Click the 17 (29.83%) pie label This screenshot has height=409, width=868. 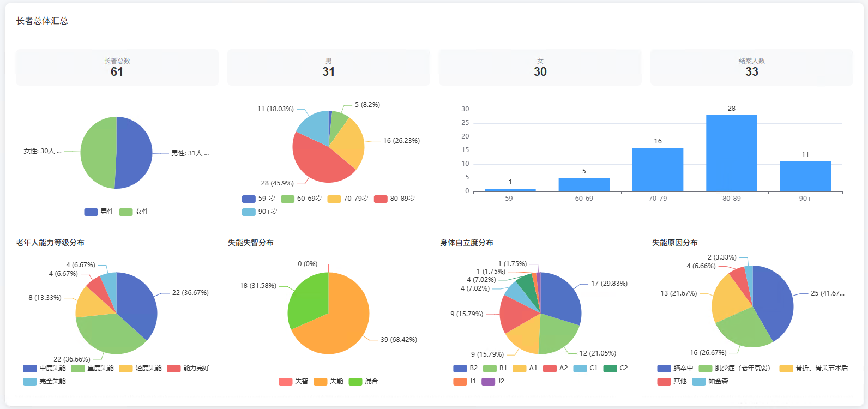click(x=609, y=284)
